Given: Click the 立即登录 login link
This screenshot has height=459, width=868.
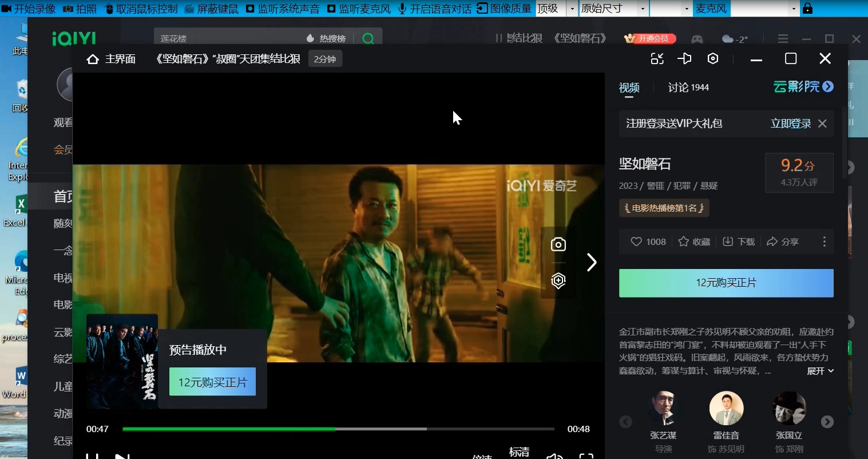Looking at the screenshot, I should tap(791, 123).
